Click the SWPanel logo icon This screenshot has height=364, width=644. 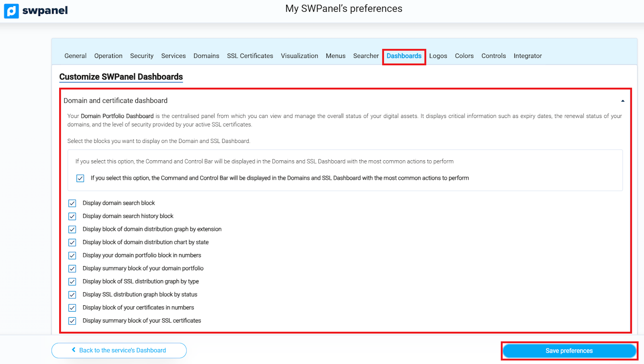pyautogui.click(x=12, y=11)
